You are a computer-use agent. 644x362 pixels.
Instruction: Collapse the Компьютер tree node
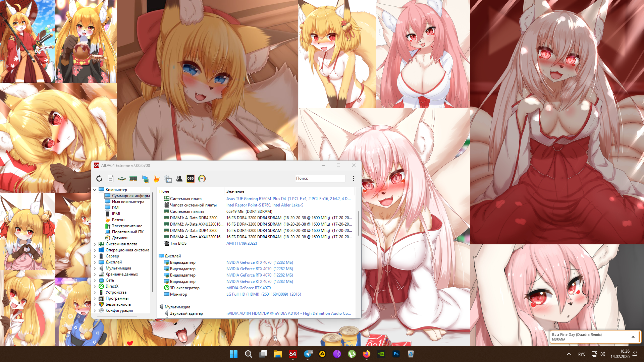point(95,190)
